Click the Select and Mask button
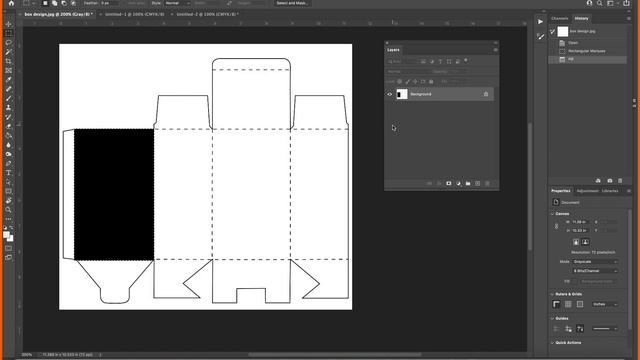The width and height of the screenshot is (640, 360). 291,3
